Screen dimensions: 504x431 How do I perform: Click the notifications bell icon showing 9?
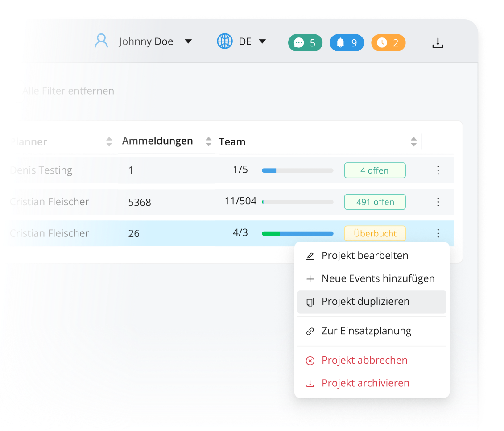[347, 42]
